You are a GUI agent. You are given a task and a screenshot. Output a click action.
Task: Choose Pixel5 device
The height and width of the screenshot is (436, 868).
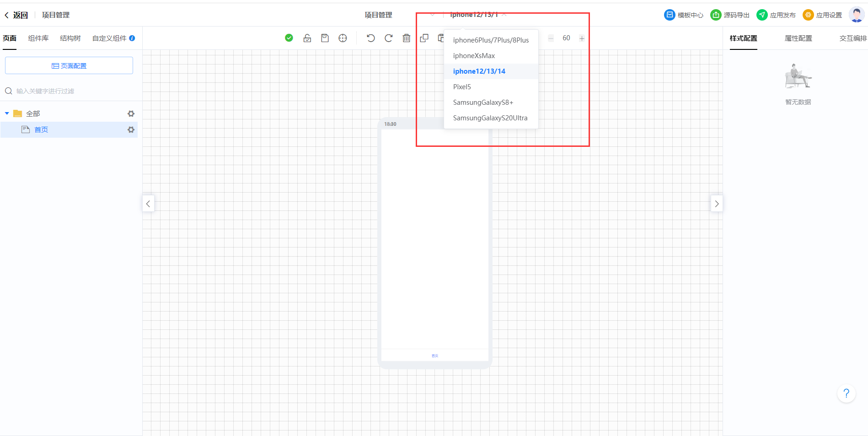click(491, 87)
